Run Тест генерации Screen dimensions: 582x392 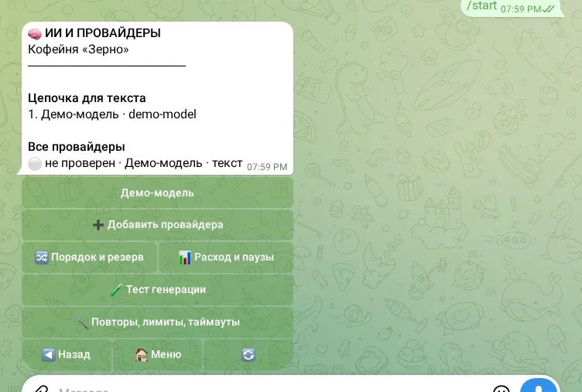(157, 290)
